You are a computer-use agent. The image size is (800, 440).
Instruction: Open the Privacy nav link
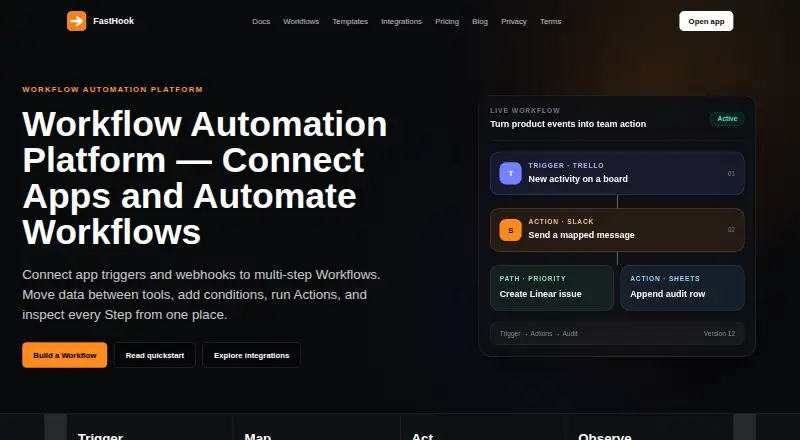[x=514, y=21]
